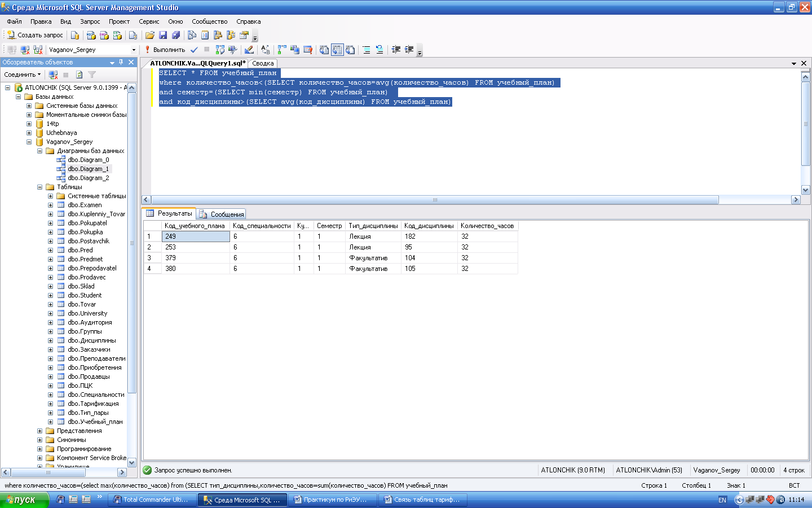Click the Decrease Indent icon
Screen dimensions: 812x508
396,50
